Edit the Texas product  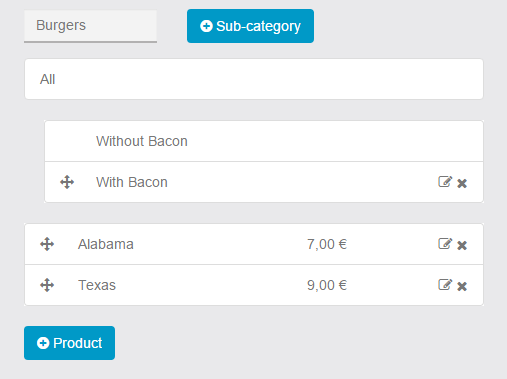[445, 285]
